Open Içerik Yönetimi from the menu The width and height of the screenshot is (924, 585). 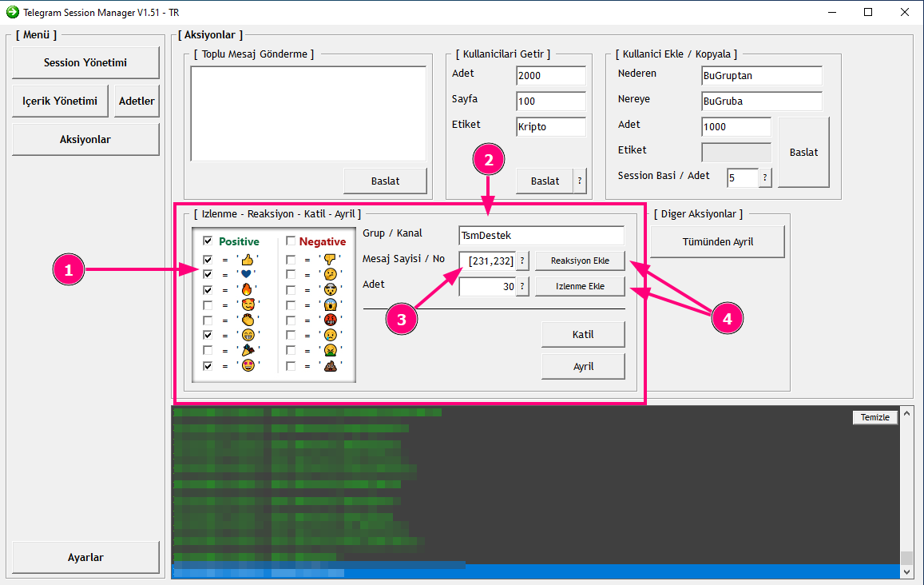click(x=60, y=101)
